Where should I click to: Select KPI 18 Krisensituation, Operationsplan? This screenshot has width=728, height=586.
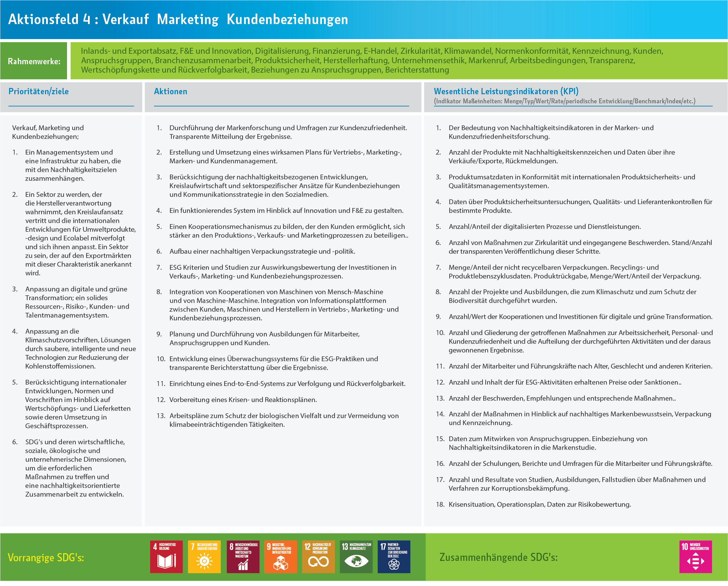533,504
